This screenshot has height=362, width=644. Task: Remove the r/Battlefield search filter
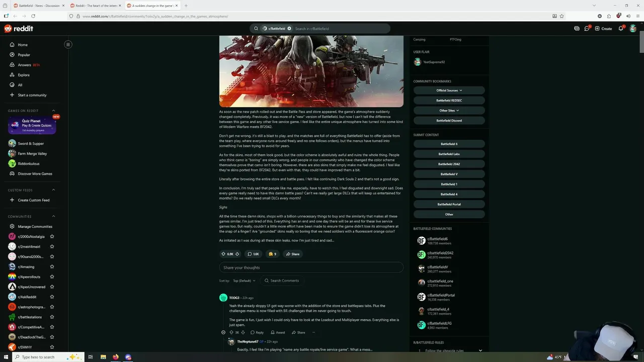point(289,29)
